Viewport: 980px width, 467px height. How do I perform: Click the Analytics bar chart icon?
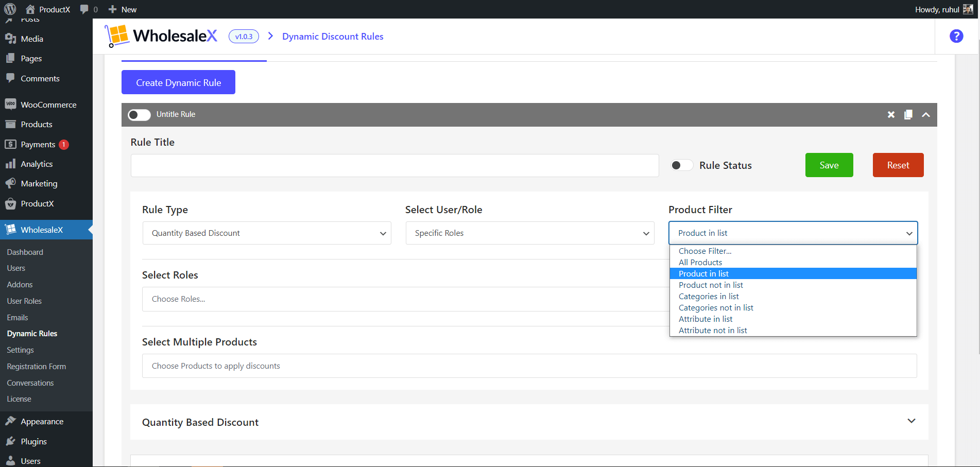click(x=10, y=164)
